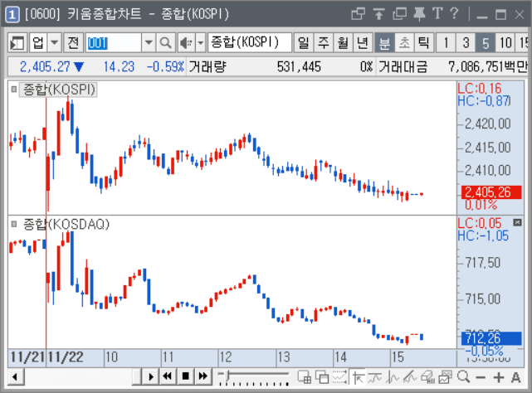
Task: Expand the index code history dropdown
Action: point(149,43)
